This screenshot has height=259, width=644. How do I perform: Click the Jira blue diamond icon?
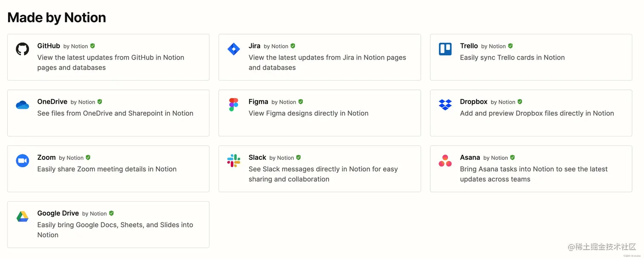[234, 49]
